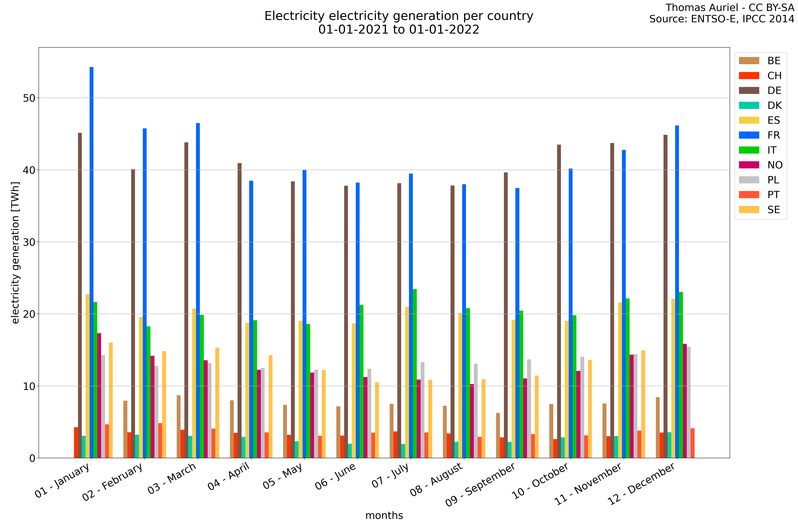
Task: Click the PL legend label text
Action: [773, 180]
